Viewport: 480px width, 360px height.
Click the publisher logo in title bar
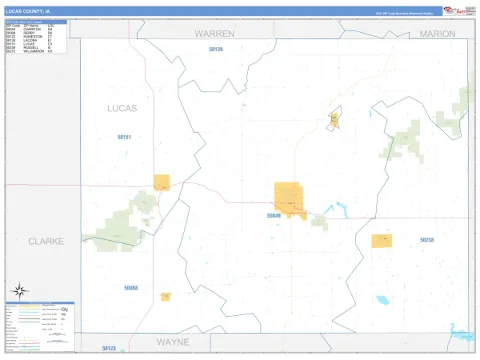pyautogui.click(x=459, y=11)
